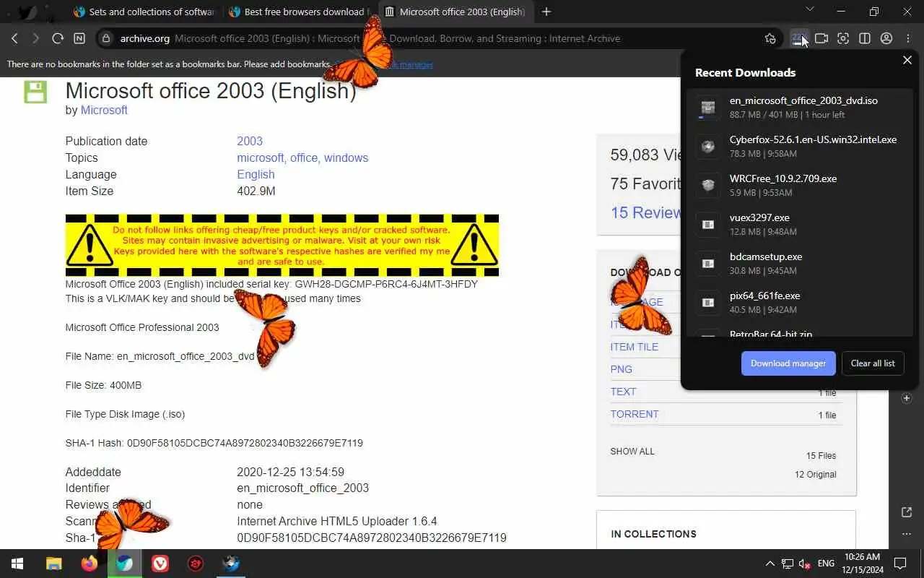Image resolution: width=924 pixels, height=578 pixels.
Task: Switch to Best free browsers download tab
Action: pyautogui.click(x=299, y=12)
